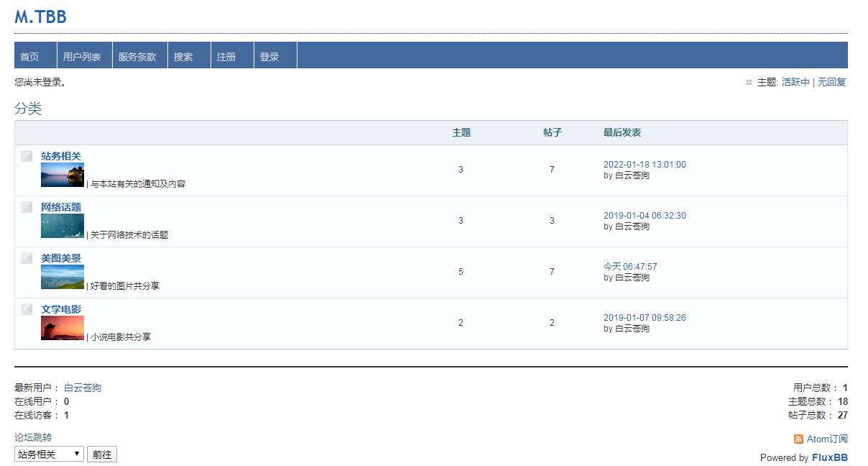Open 用户列表 from the navigation bar
This screenshot has width=868, height=466.
[82, 57]
